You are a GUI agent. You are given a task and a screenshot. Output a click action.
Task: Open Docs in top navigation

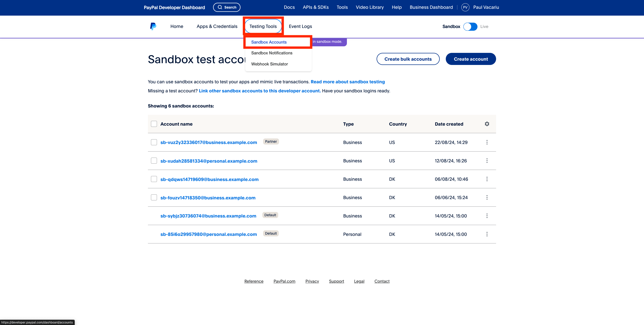[x=289, y=7]
